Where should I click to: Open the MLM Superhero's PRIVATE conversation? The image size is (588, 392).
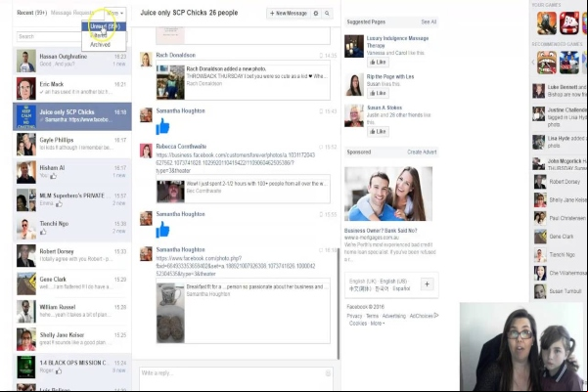[x=72, y=200]
